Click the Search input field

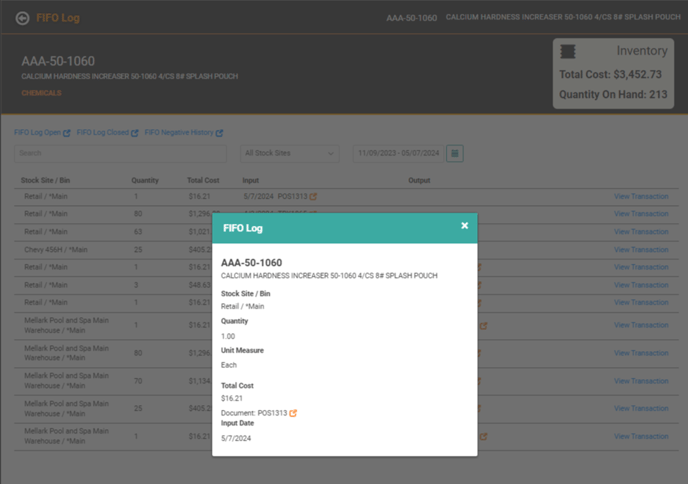pos(120,153)
